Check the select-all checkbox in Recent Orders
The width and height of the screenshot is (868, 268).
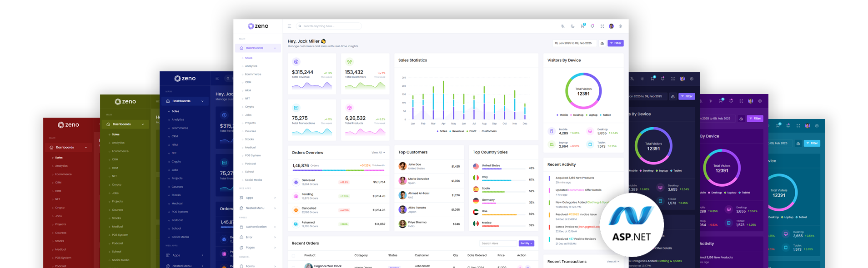[x=294, y=256]
